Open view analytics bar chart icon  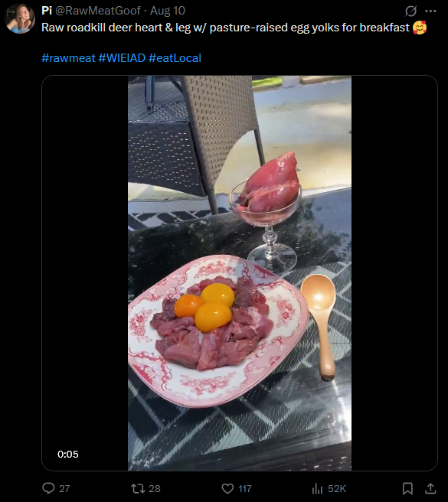click(317, 488)
